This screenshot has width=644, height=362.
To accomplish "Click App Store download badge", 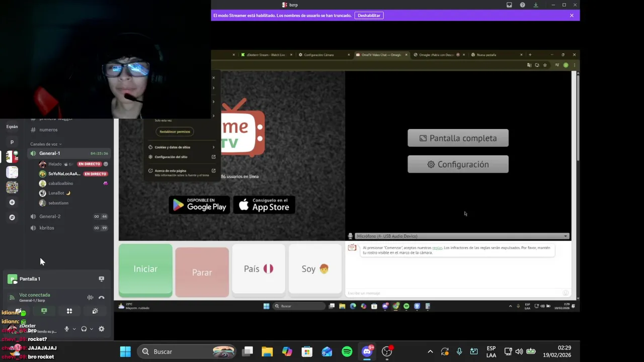I will (x=264, y=205).
